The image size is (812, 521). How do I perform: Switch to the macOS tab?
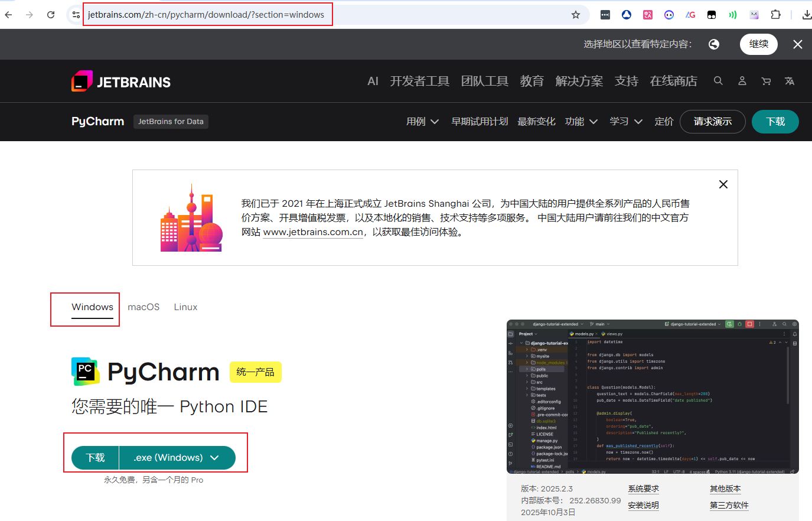[144, 307]
